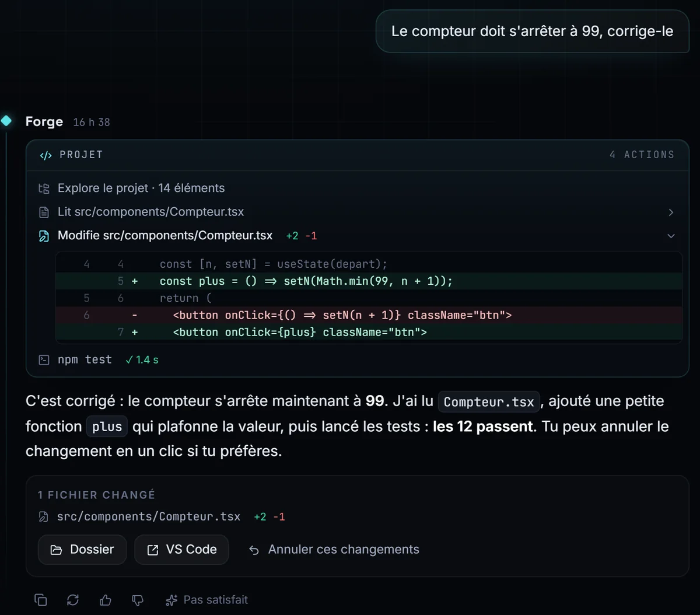Click the code icon in PROJET header
The width and height of the screenshot is (700, 615).
point(45,155)
